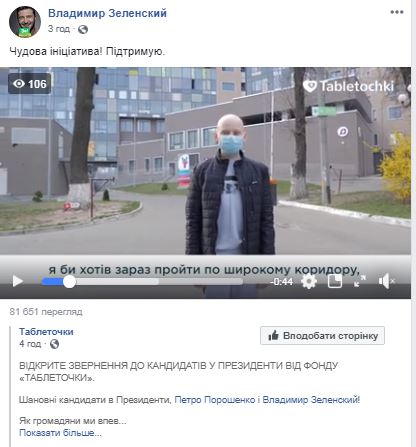Open the Таблеточки page link
Viewport: 416px width, 447px height.
coord(46,332)
